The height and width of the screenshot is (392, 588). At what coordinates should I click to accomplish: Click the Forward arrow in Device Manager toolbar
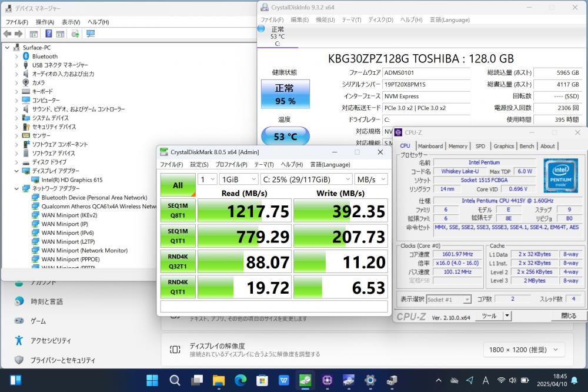(18, 34)
